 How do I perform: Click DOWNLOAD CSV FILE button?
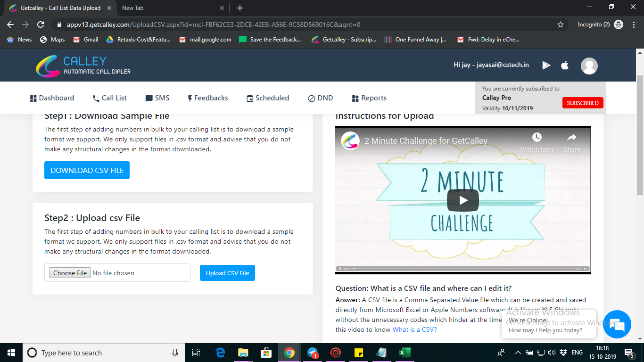(87, 170)
